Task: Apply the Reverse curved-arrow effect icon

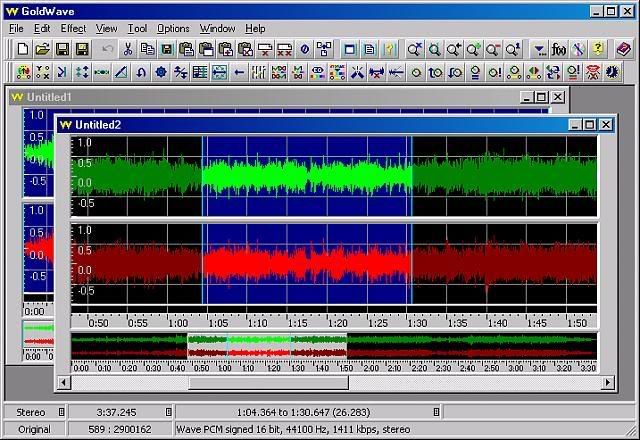Action: pos(141,72)
